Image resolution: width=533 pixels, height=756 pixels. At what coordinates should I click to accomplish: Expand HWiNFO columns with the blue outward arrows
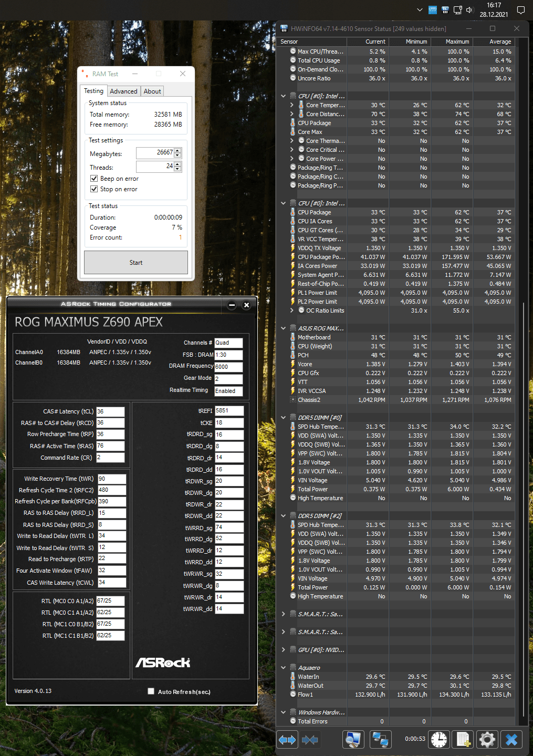(x=287, y=740)
